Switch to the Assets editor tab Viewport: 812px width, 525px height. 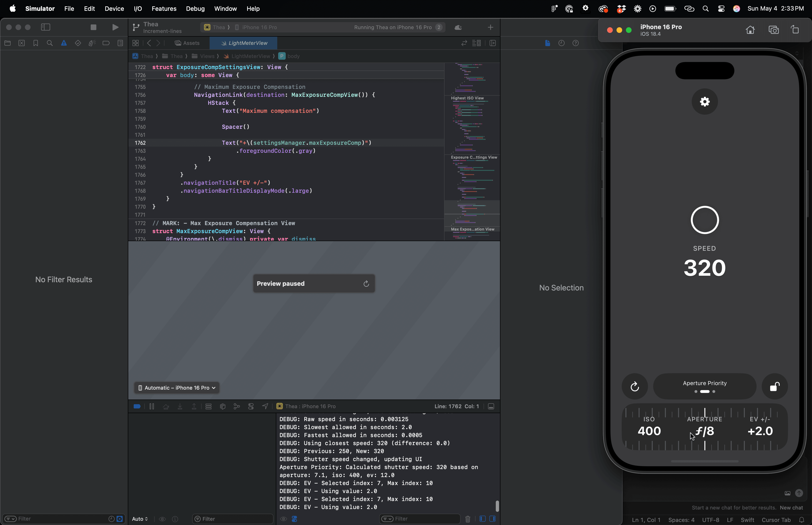(187, 43)
